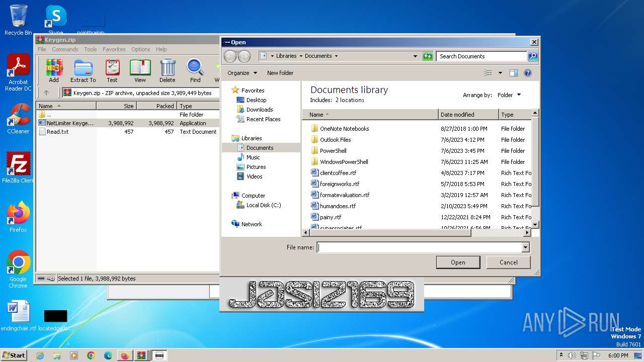Screen dimensions: 644x362
Task: Open the Help menu in WinRAR
Action: 161,49
